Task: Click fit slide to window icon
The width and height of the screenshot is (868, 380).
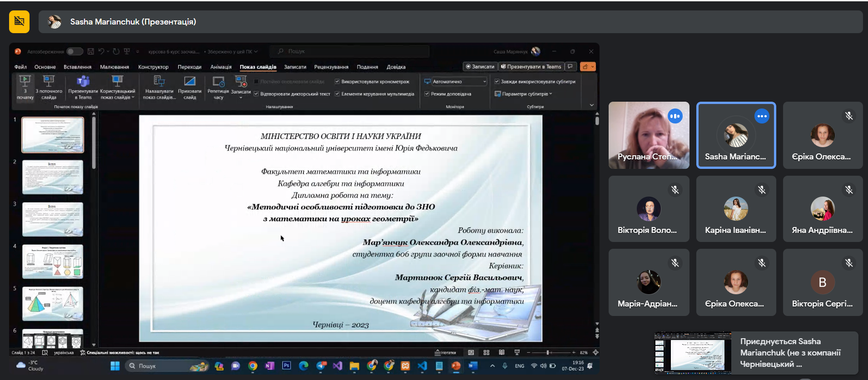Action: 595,352
